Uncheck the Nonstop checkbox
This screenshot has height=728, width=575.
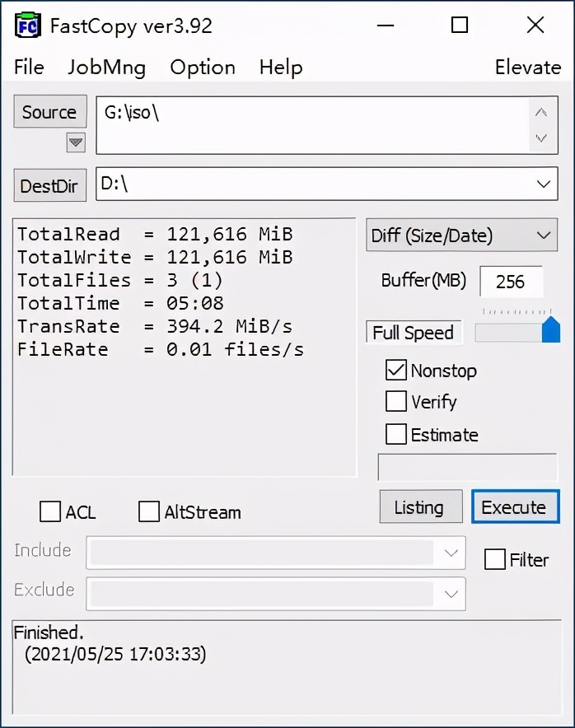(x=396, y=371)
